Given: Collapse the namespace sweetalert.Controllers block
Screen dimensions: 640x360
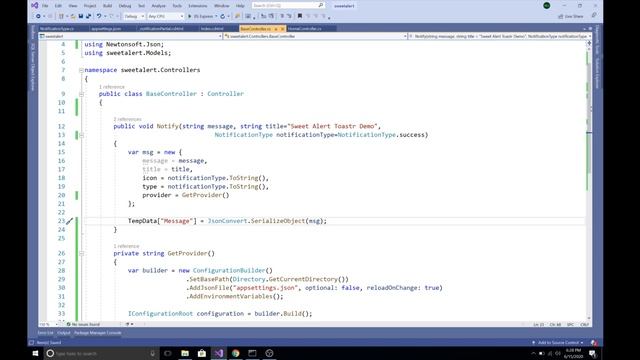Looking at the screenshot, I should coord(81,70).
